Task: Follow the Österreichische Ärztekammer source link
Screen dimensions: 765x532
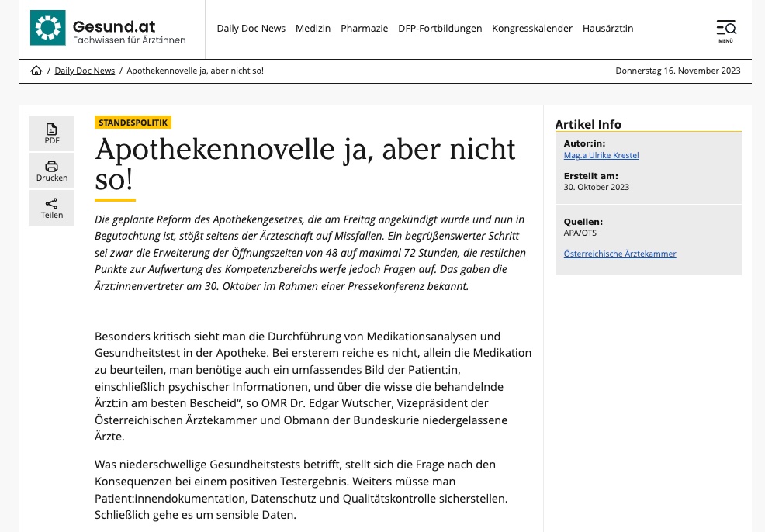Action: [x=619, y=254]
